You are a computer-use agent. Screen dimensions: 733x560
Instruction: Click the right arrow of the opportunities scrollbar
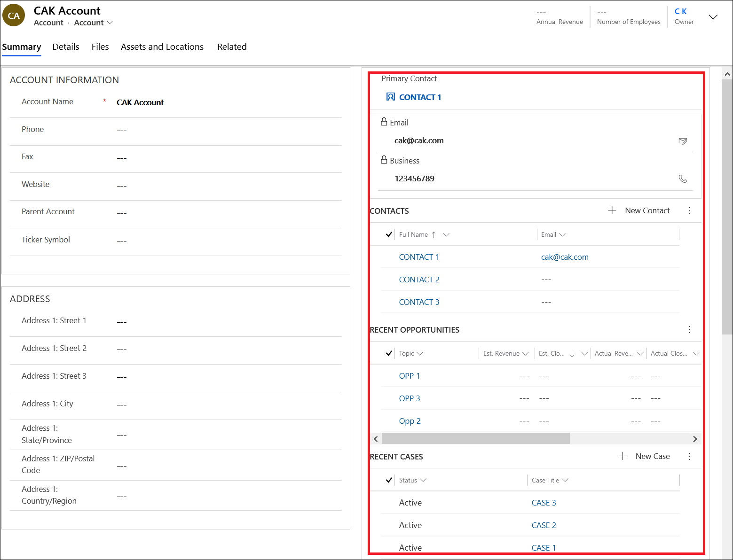pyautogui.click(x=695, y=439)
